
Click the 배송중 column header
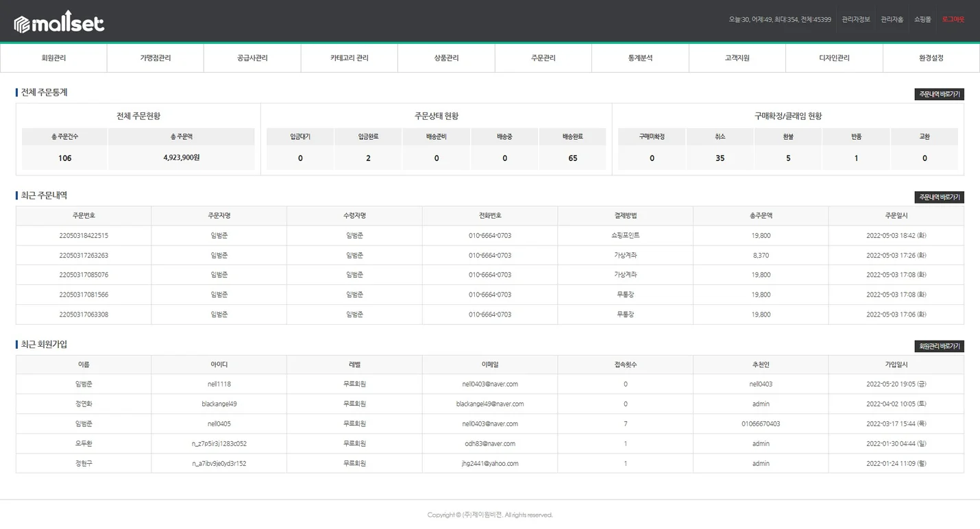click(504, 137)
